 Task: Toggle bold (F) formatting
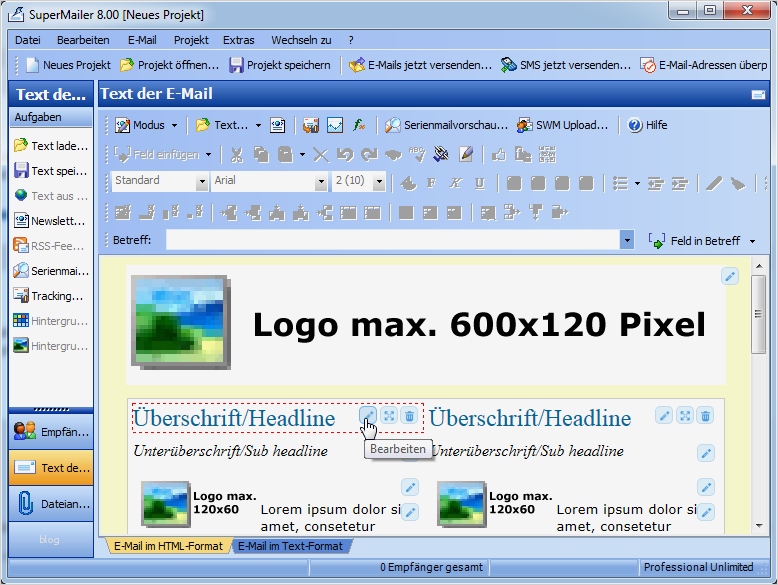(x=432, y=184)
